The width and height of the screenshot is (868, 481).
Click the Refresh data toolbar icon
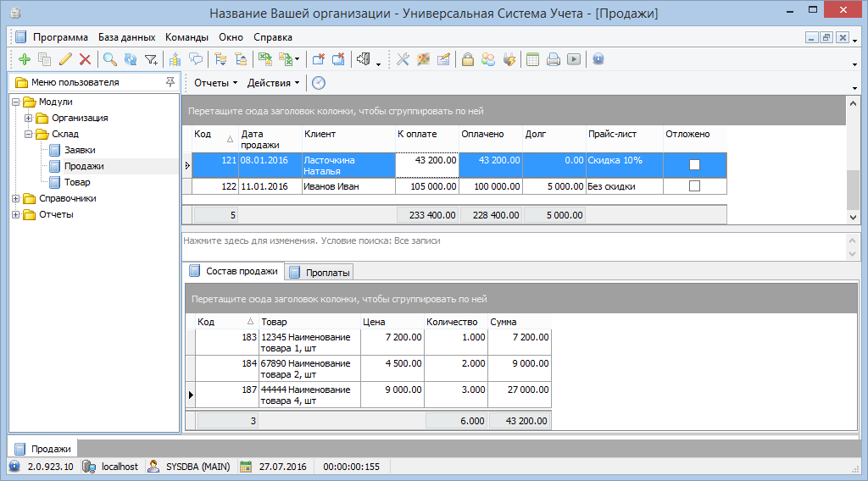point(131,59)
